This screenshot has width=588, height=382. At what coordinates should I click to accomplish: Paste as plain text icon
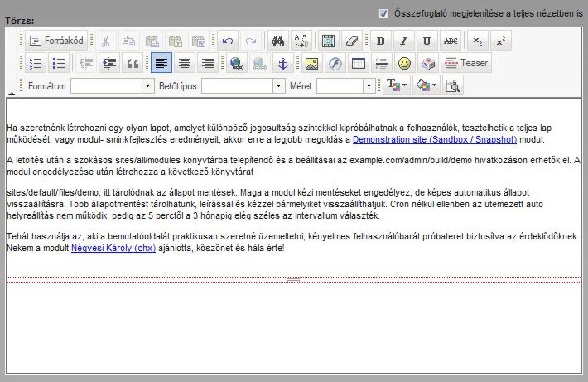175,41
